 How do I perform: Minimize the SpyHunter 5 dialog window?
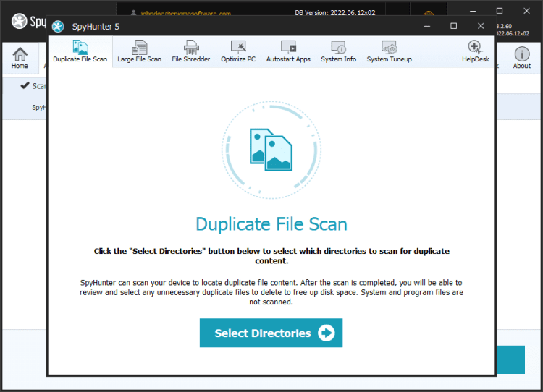pyautogui.click(x=427, y=26)
